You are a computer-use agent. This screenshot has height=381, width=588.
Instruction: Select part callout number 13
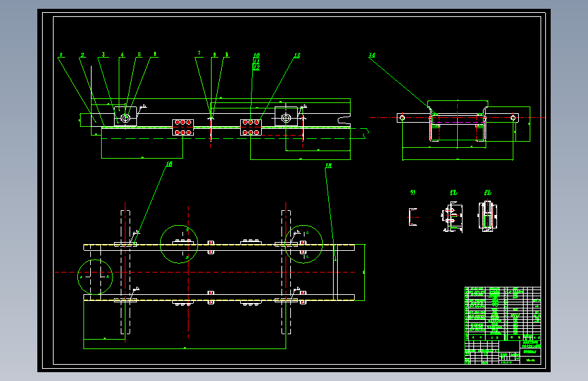pyautogui.click(x=297, y=56)
